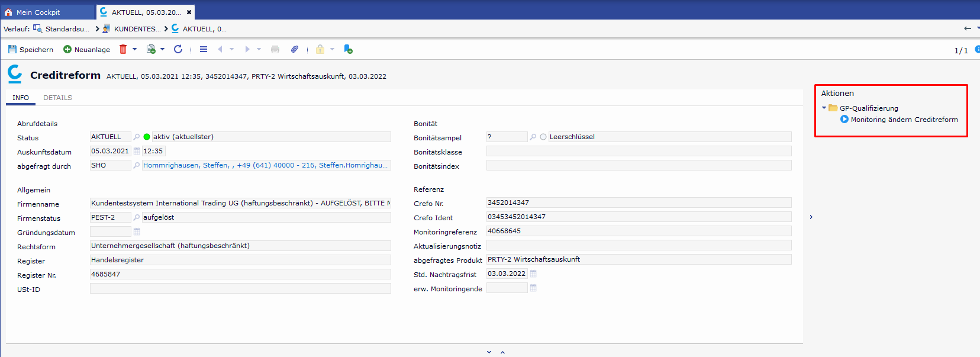Image resolution: width=980 pixels, height=357 pixels.
Task: Open the list view hamburger icon
Action: click(204, 50)
